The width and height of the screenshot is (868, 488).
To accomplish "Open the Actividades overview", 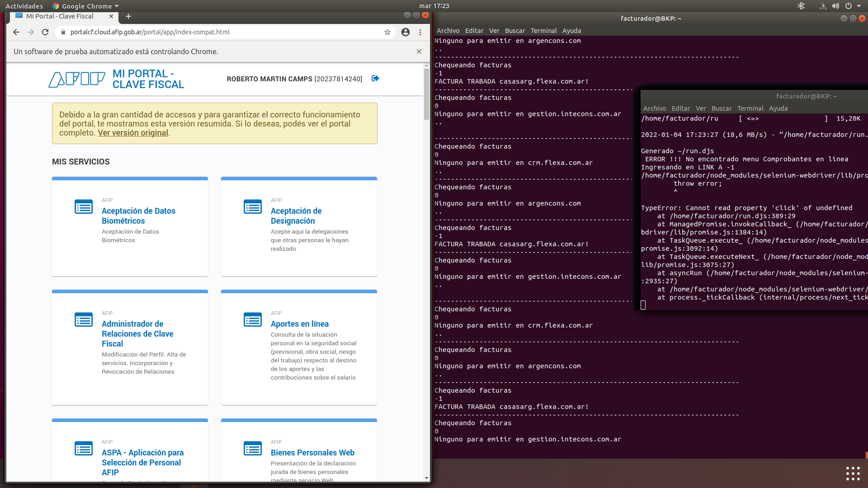I will tap(24, 6).
